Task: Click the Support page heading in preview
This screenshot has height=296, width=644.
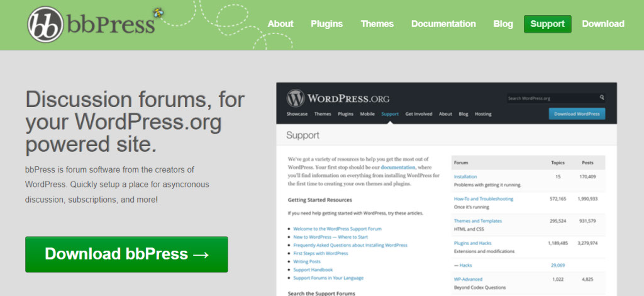Action: tap(303, 135)
